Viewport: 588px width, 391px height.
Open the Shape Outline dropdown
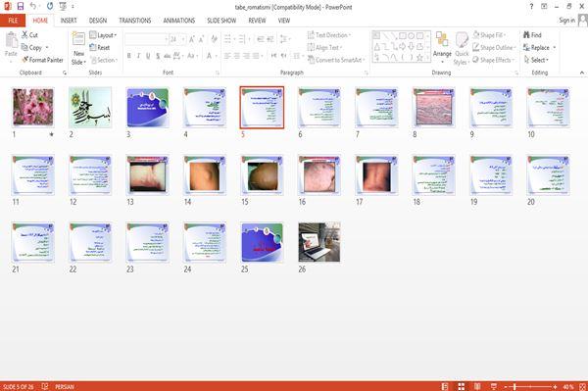point(494,48)
